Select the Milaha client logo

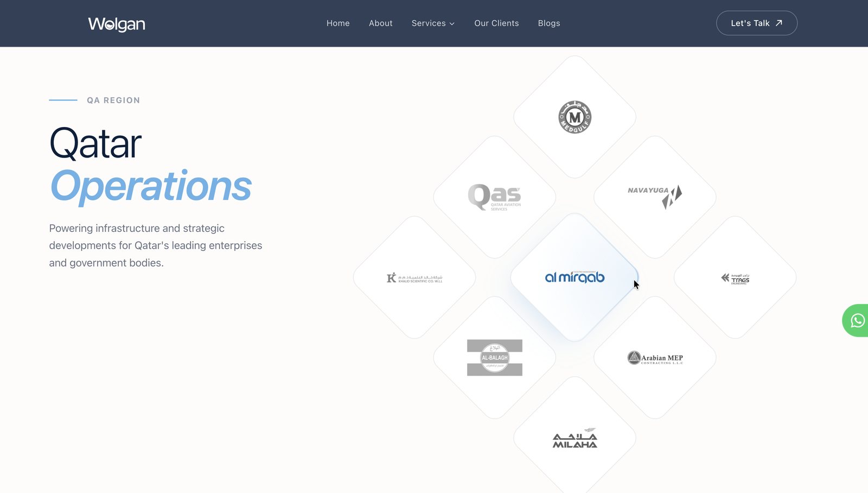click(575, 438)
